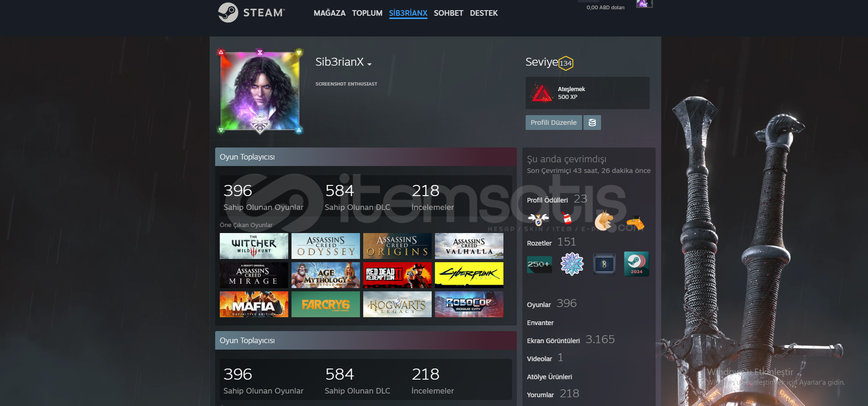
Task: Click the Öne Çıkan Oyunlar label
Action: click(246, 225)
